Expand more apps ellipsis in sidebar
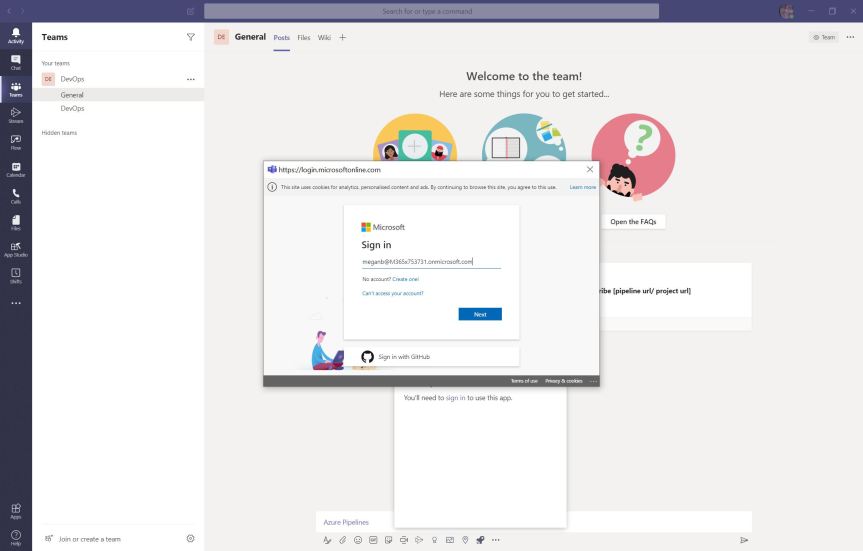 16,303
